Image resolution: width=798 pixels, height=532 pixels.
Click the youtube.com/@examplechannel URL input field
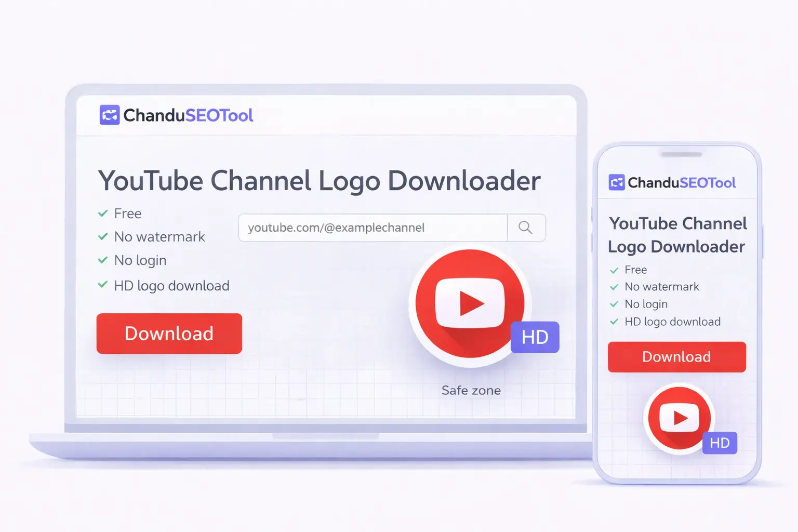[373, 228]
